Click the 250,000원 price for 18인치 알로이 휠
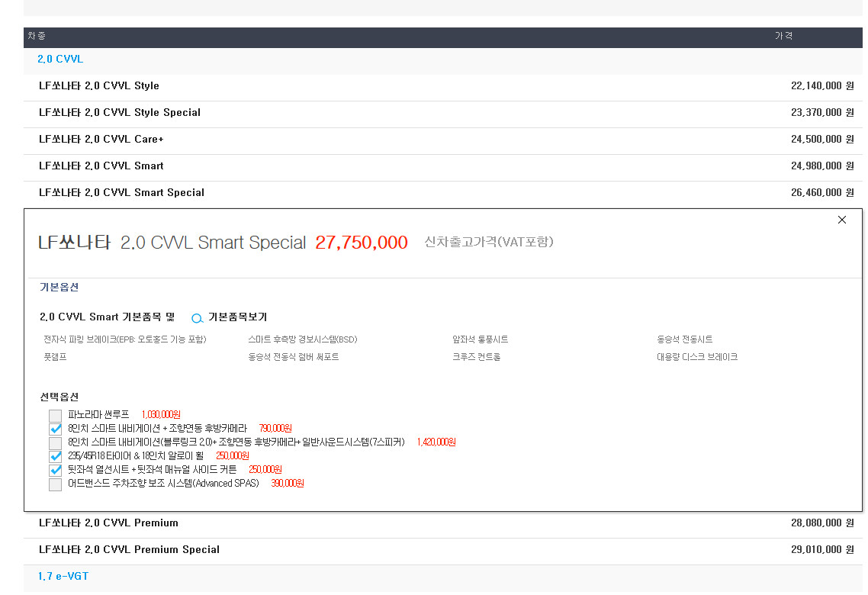This screenshot has width=868, height=595. 233,456
